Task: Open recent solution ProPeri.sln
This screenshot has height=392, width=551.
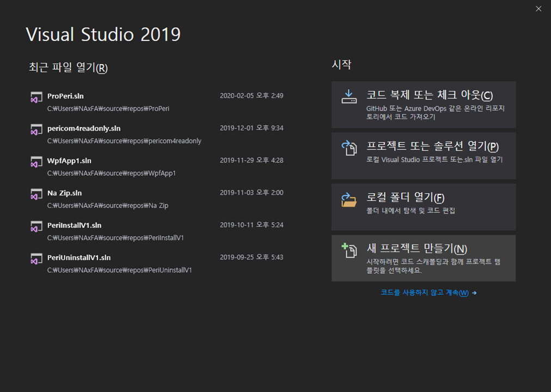Action: tap(157, 102)
